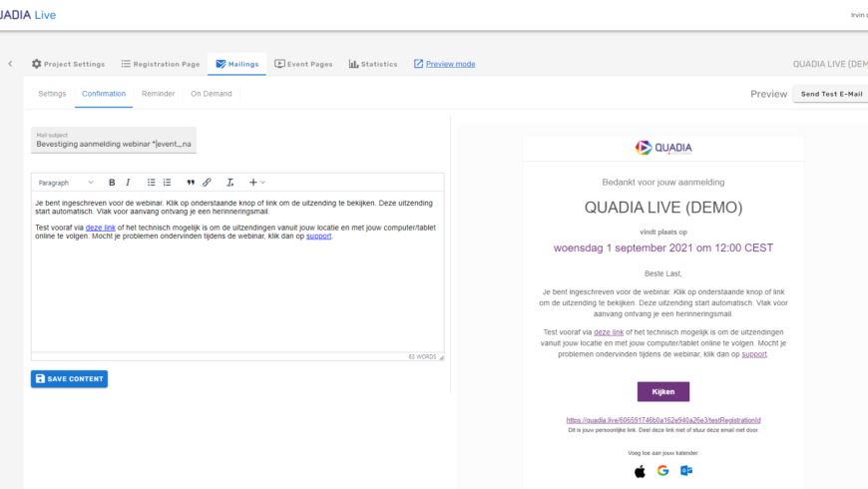Click 'Voeg toe aan jouw kalender' text
Screen dimensions: 868x489
click(663, 453)
